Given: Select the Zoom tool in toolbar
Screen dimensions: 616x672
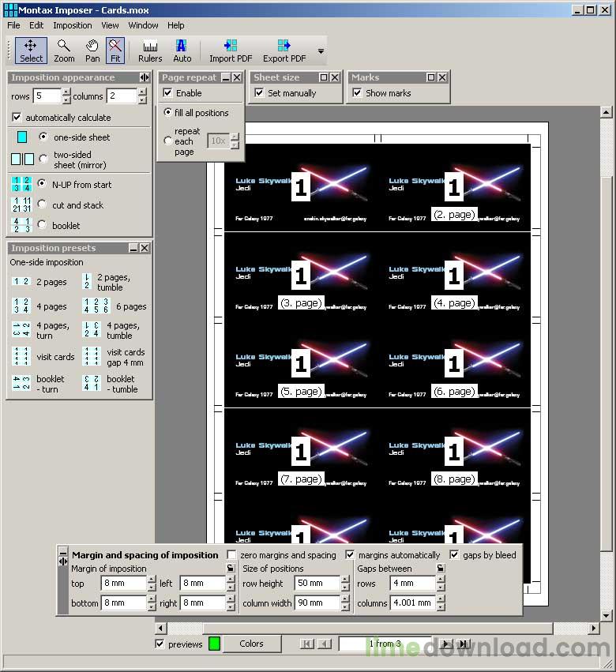Looking at the screenshot, I should pos(64,51).
